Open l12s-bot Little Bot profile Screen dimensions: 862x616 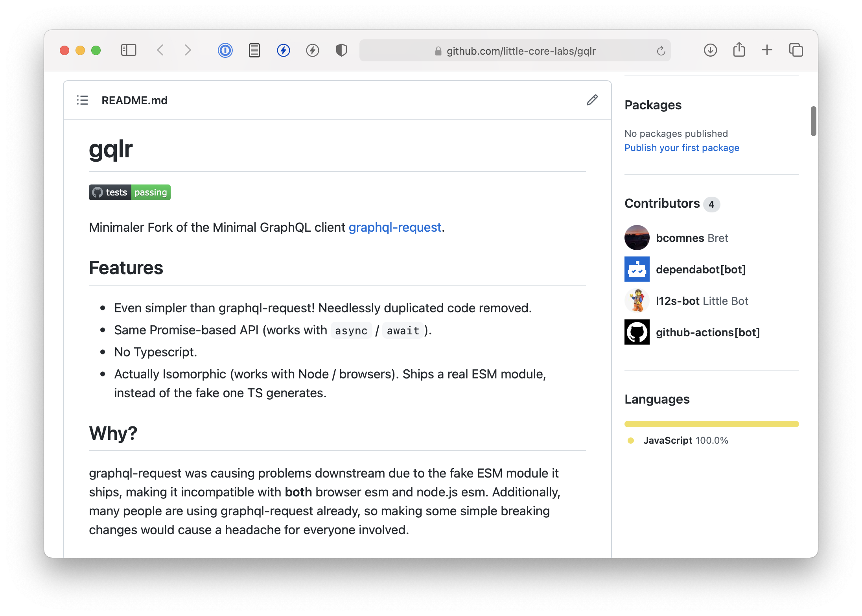[x=702, y=301]
